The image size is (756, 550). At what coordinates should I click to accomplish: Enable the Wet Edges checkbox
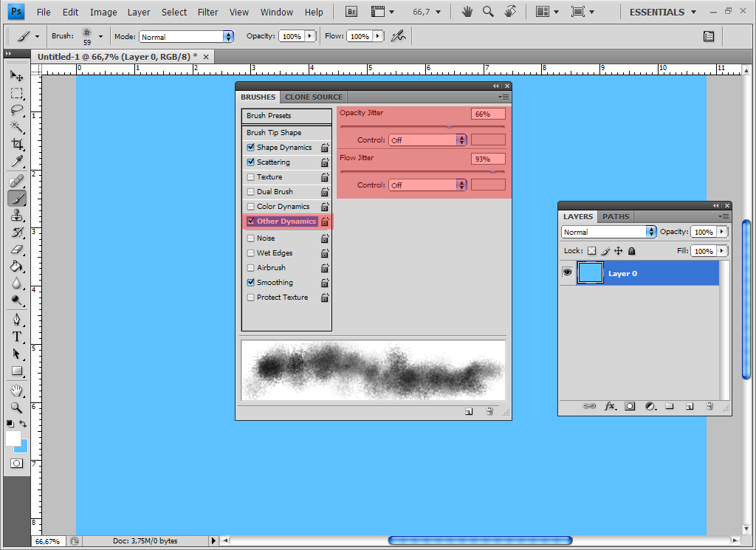point(251,252)
